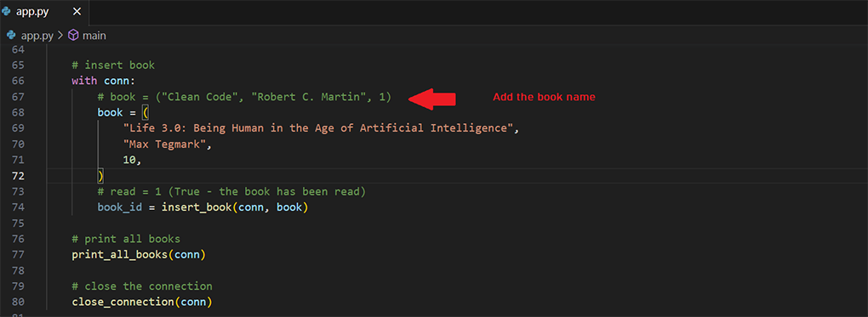The height and width of the screenshot is (317, 868).
Task: Click the value 10 on line 71
Action: coord(129,160)
